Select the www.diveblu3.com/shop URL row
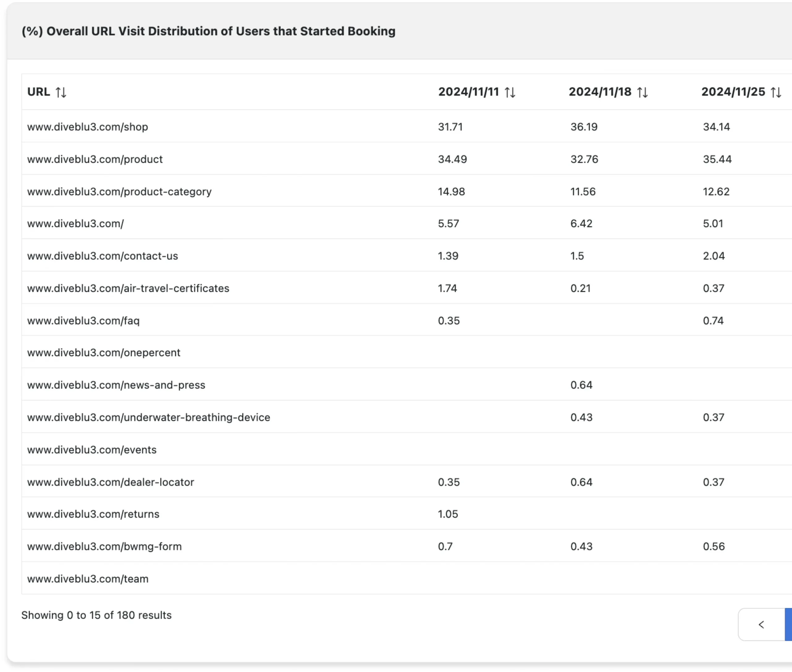Viewport: 792px width, 672px height. pos(88,127)
